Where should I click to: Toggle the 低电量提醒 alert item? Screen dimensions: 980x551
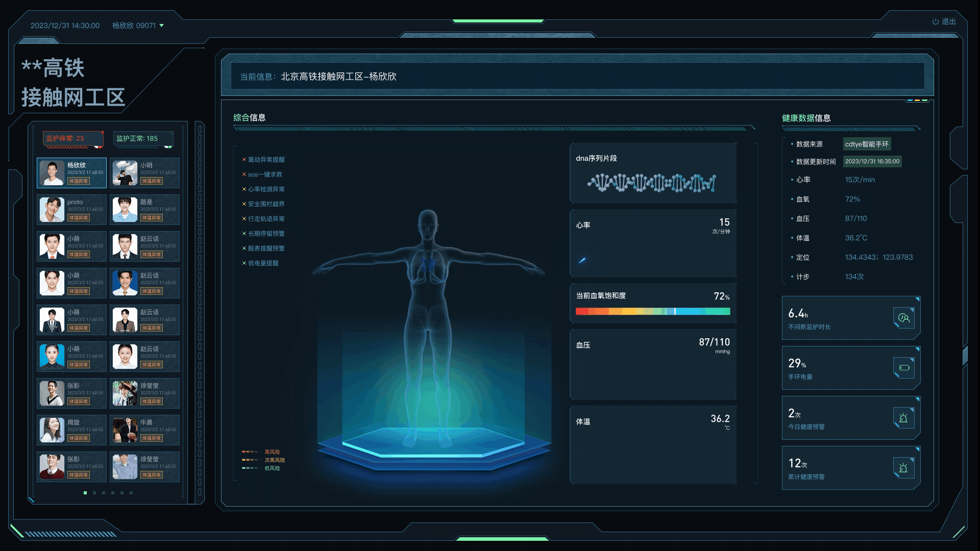(263, 263)
